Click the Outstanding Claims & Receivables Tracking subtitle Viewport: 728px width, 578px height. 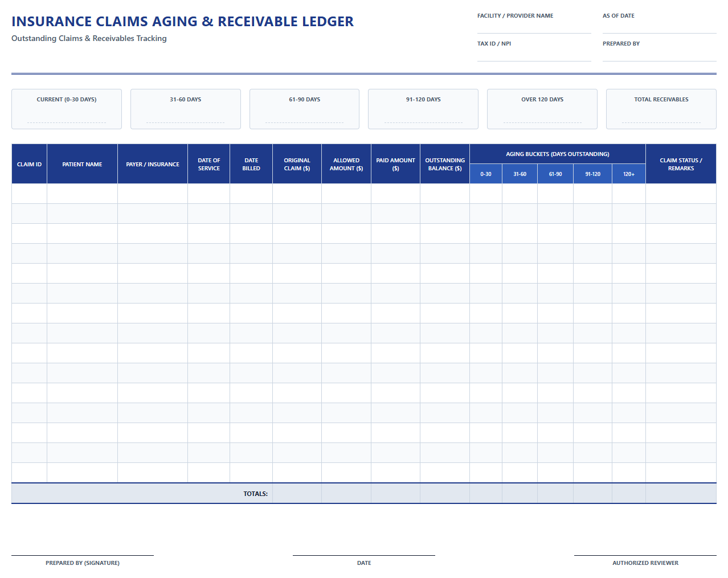89,38
